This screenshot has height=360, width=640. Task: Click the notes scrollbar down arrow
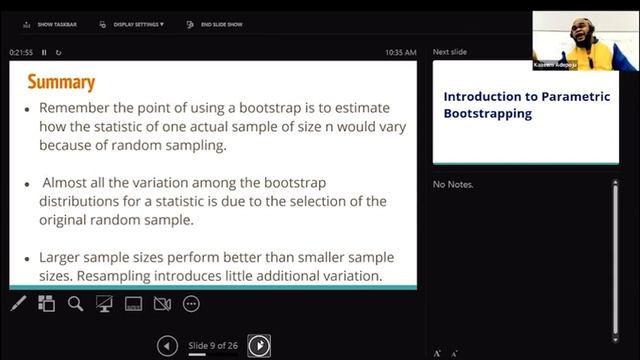pos(616,339)
